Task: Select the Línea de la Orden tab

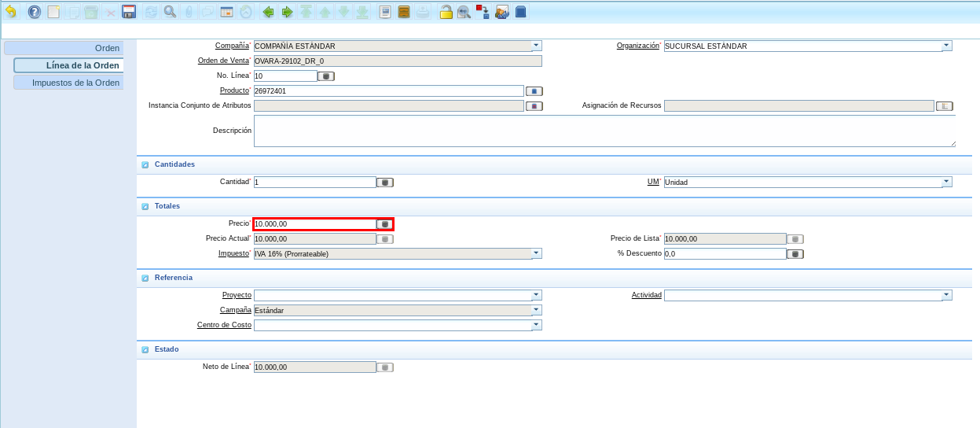Action: (68, 65)
